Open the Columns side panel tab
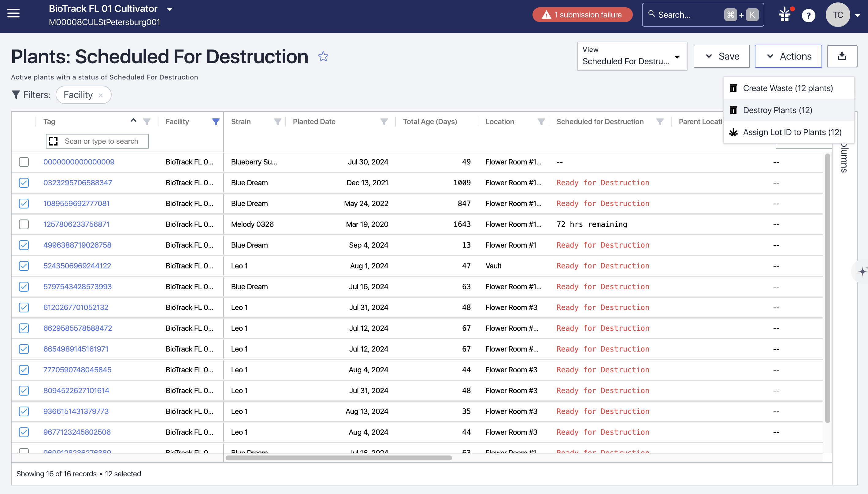Viewport: 868px width, 494px height. point(844,158)
